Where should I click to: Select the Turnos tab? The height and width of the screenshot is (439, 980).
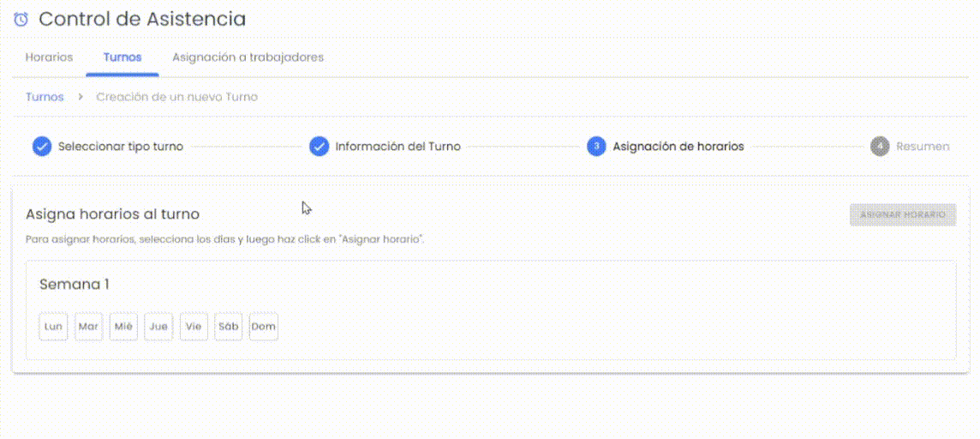point(122,57)
